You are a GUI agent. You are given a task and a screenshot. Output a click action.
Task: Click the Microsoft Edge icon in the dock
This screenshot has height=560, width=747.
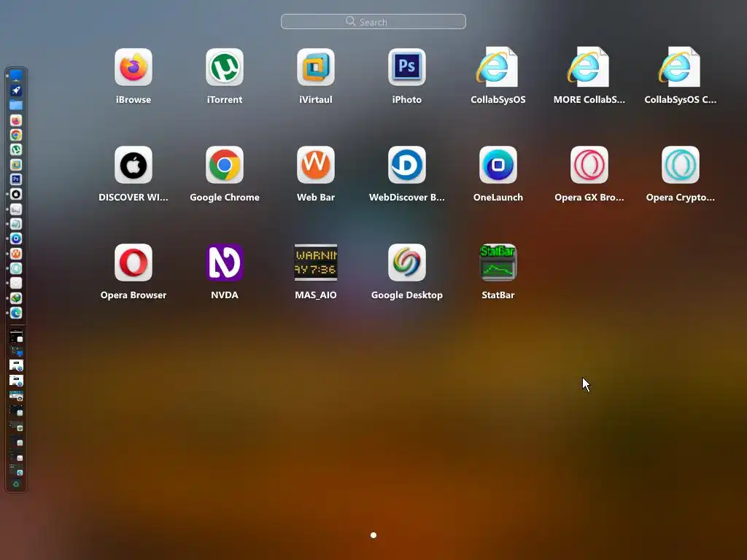(x=16, y=313)
